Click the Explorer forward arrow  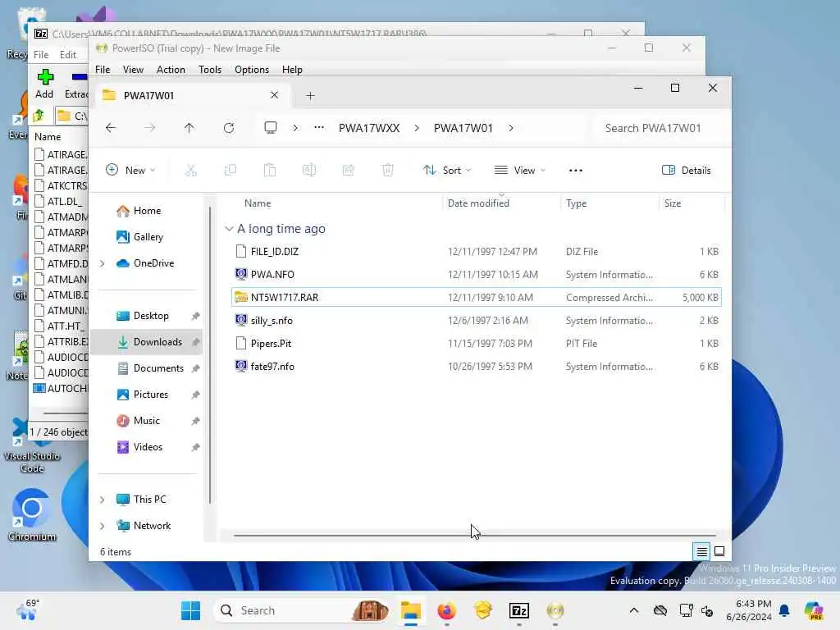click(x=150, y=128)
